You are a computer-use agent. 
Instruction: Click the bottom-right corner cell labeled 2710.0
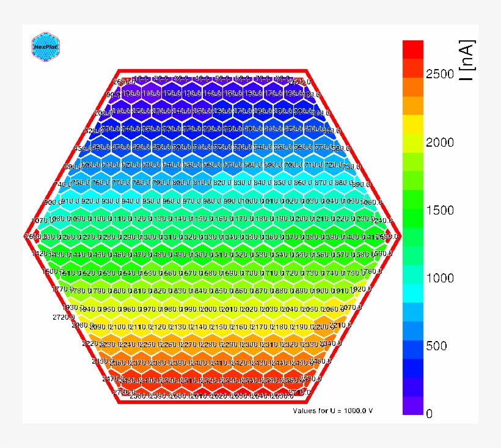coord(299,392)
